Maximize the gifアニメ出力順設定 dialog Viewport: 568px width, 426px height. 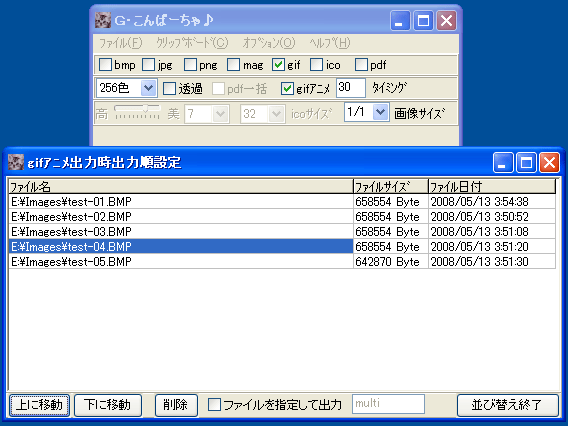pos(526,162)
